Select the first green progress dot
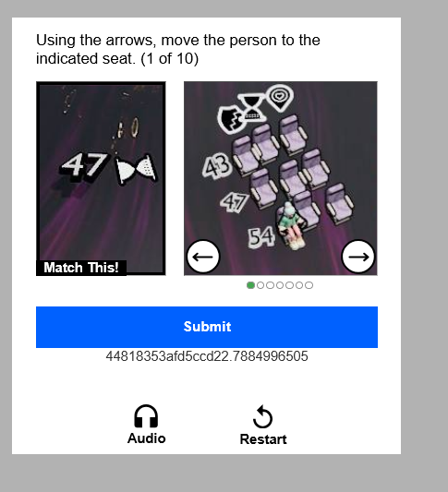The image size is (448, 492). (250, 285)
